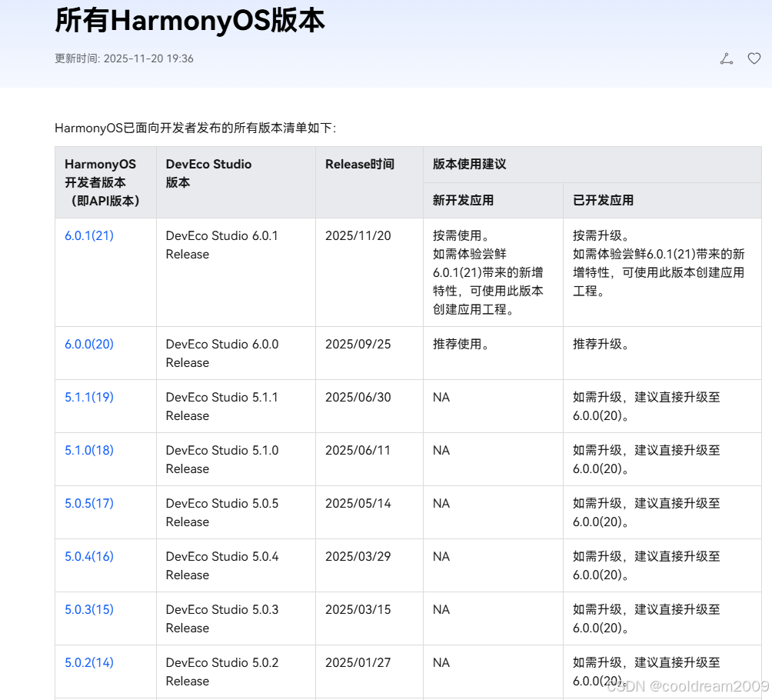Screen dimensions: 772x700
Task: Open the 5.0.3(15) version link
Action: coord(89,609)
